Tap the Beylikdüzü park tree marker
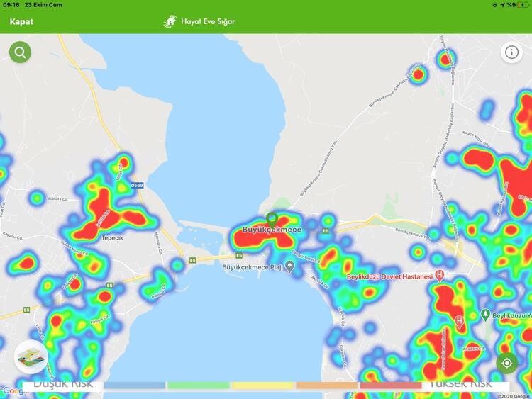The width and height of the screenshot is (532, 399). [x=485, y=315]
